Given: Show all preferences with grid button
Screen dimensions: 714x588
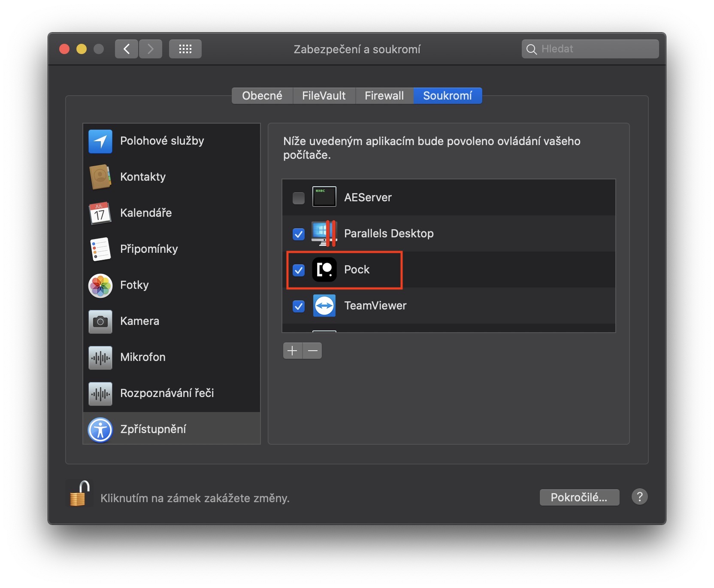Looking at the screenshot, I should (185, 49).
